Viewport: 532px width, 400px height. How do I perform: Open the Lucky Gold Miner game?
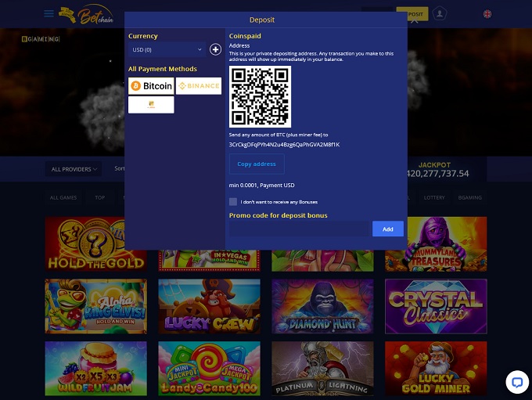tap(436, 369)
